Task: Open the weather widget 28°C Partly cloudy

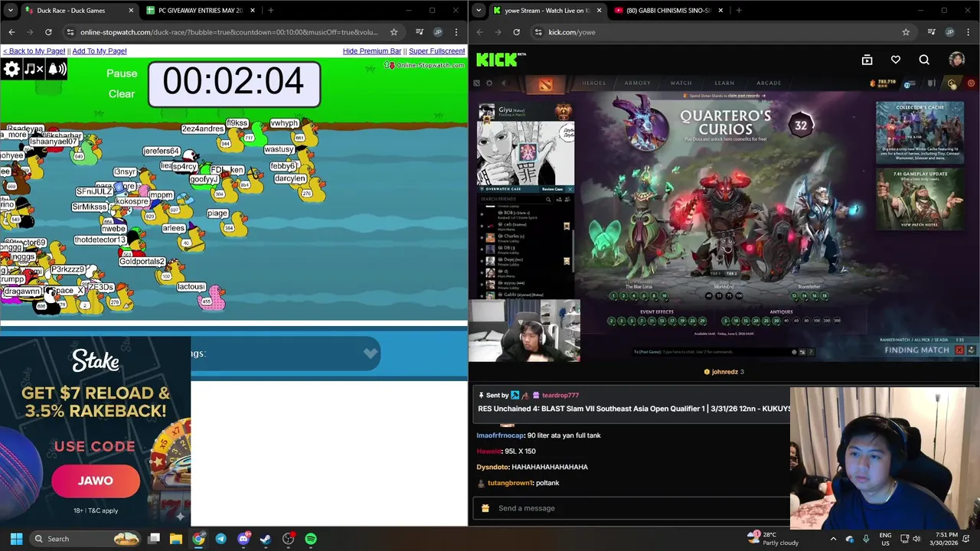Action: coord(774,539)
